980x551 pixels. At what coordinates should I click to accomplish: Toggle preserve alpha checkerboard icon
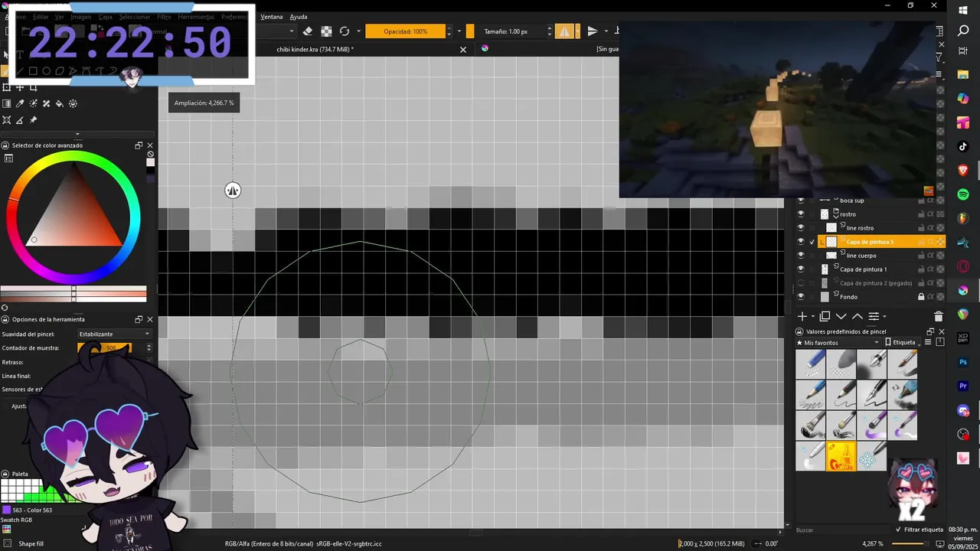[326, 31]
